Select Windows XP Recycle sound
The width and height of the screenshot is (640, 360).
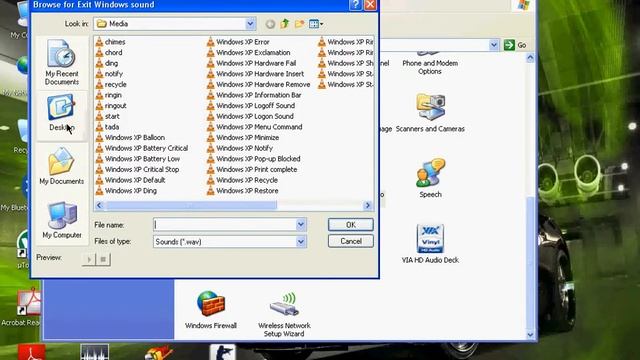pos(242,180)
